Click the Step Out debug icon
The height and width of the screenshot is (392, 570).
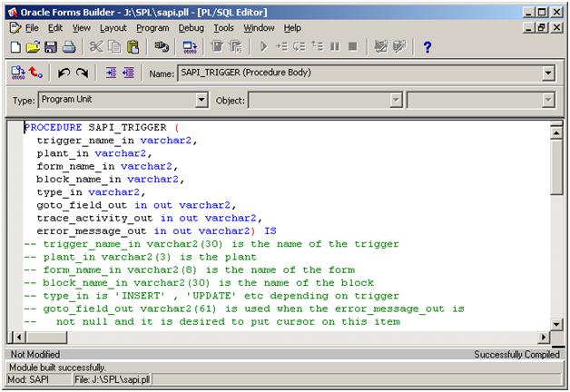[318, 47]
